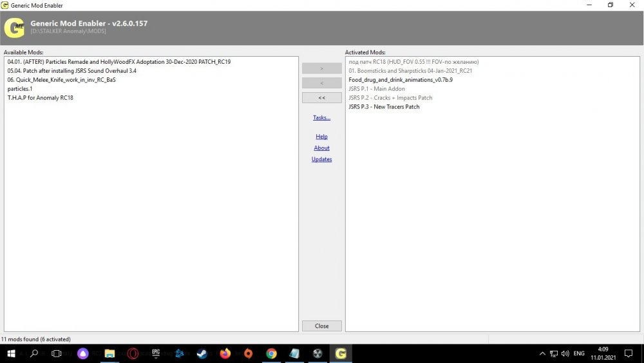The image size is (644, 363).
Task: Minimize the Generic Mod Enabler window
Action: [589, 5]
